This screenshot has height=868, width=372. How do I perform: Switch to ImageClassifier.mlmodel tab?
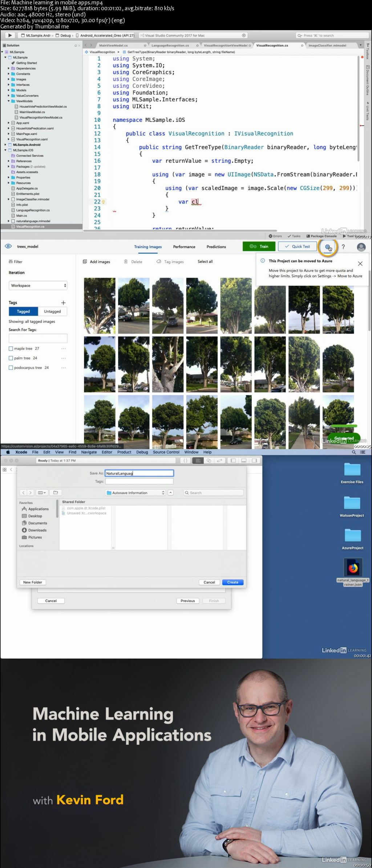(x=327, y=45)
